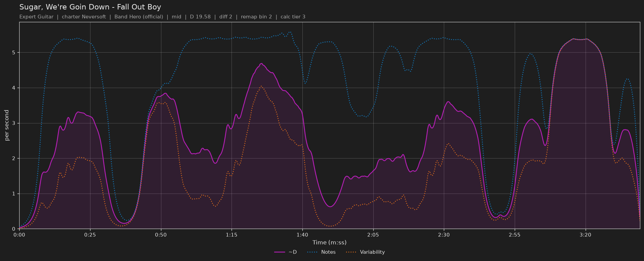This screenshot has width=644, height=261.
Task: Click the magenta ~D legend line swatch
Action: [x=280, y=252]
